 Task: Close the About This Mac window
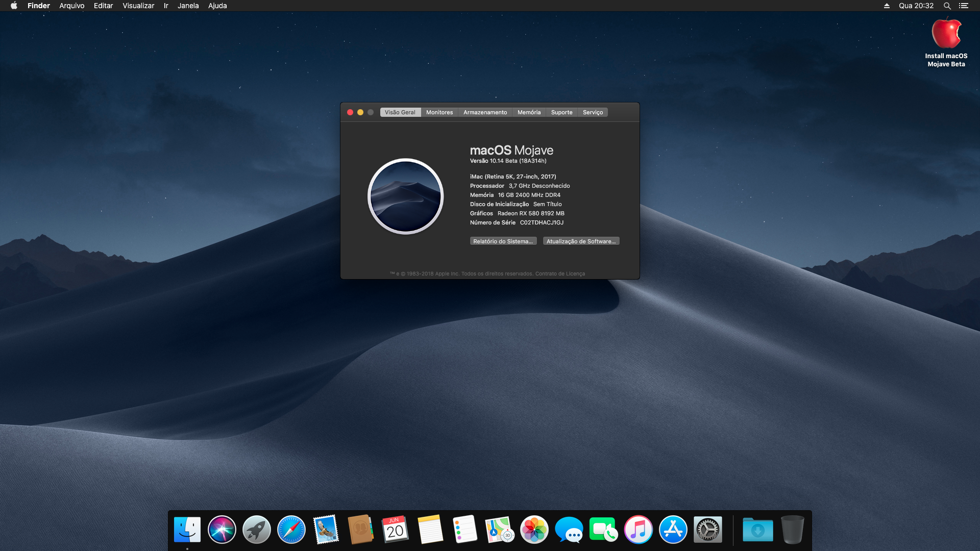(x=350, y=112)
